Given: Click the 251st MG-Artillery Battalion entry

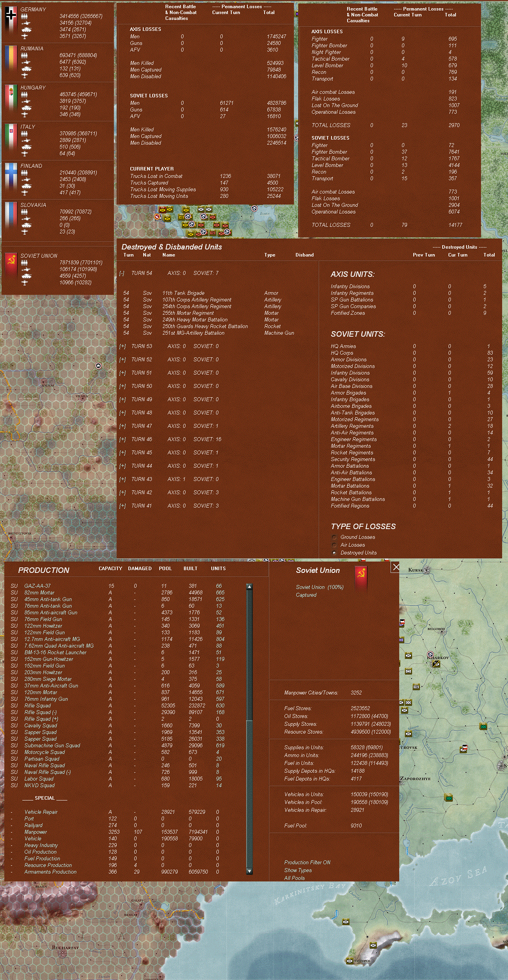Looking at the screenshot, I should pos(193,333).
